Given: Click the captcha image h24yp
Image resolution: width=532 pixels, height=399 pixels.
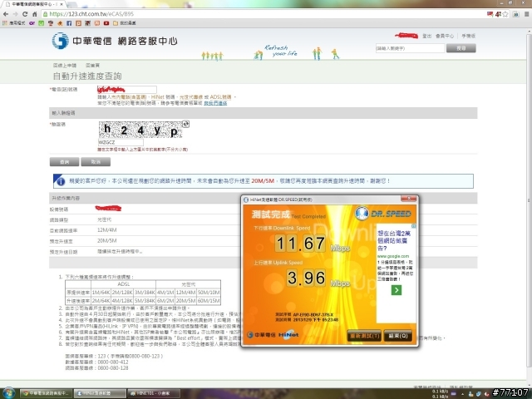Looking at the screenshot, I should [140, 130].
